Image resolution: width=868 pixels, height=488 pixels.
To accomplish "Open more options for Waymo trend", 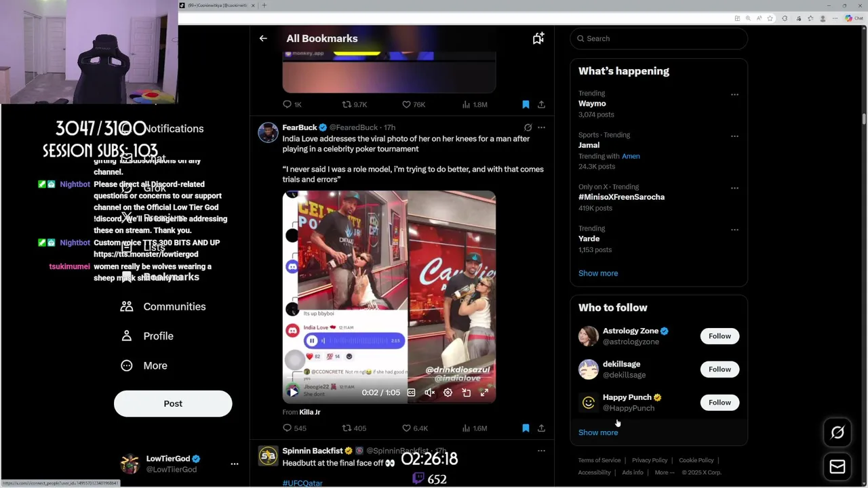I will tap(734, 95).
